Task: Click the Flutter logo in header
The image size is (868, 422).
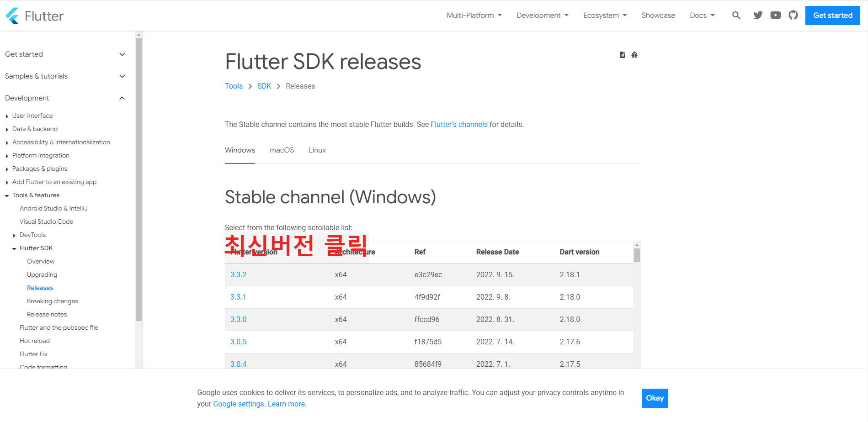Action: tap(34, 16)
